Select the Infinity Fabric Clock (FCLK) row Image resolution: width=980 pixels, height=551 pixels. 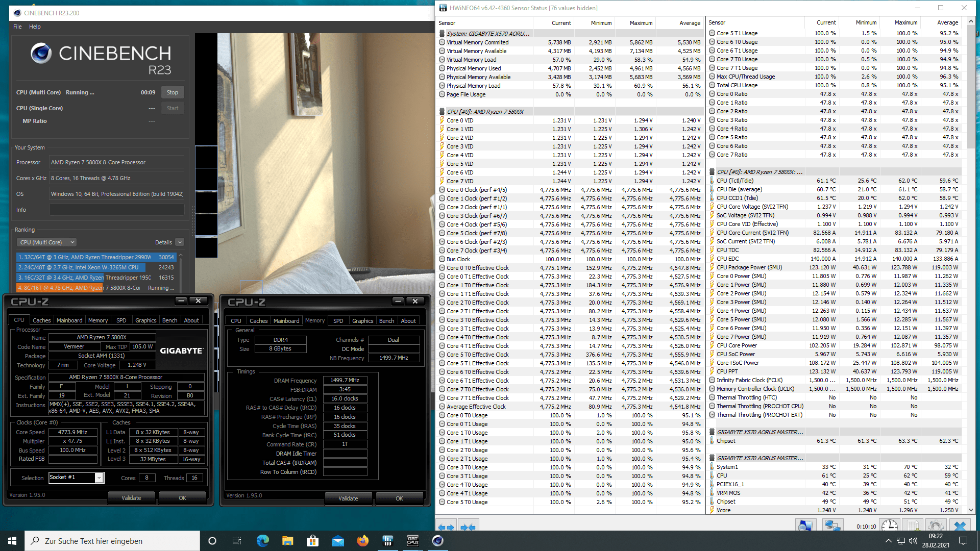(835, 380)
